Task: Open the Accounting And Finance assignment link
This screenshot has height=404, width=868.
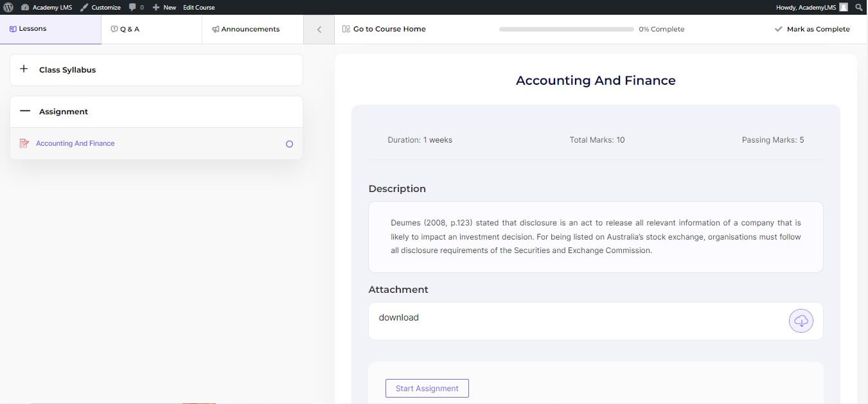Action: tap(75, 143)
